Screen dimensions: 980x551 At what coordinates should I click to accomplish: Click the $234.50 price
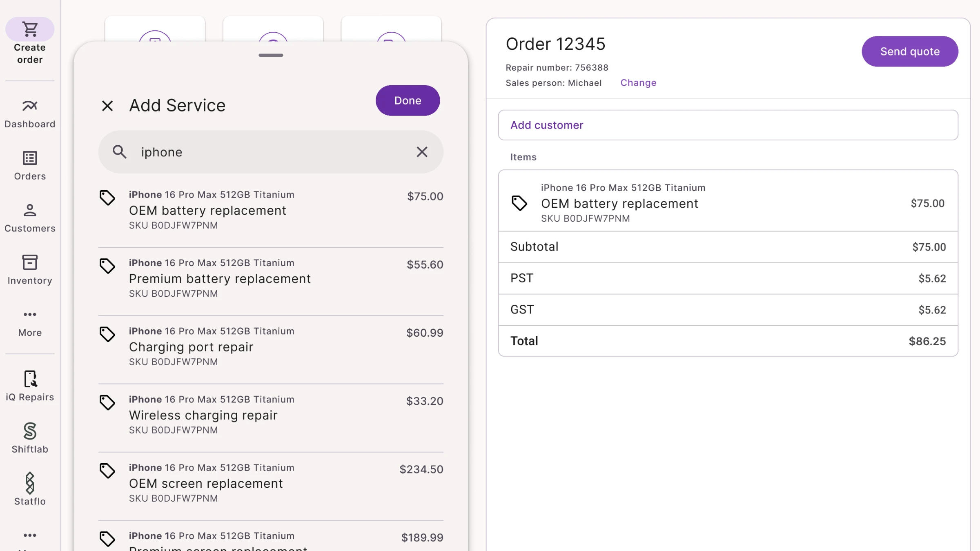coord(421,469)
